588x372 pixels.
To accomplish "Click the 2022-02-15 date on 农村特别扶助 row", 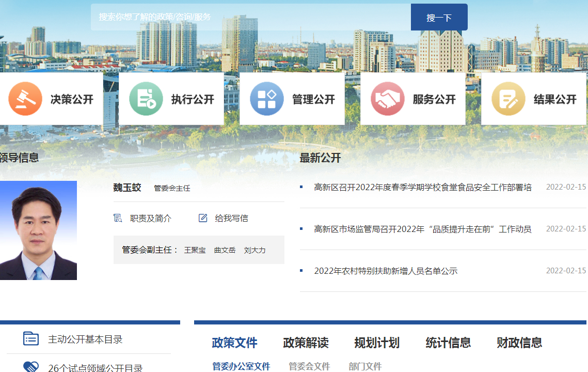I will (566, 271).
